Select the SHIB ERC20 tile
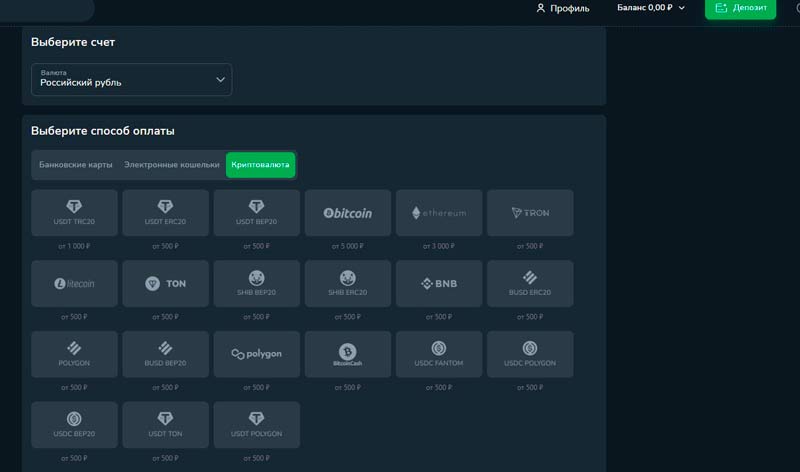This screenshot has width=800, height=472. pos(348,284)
